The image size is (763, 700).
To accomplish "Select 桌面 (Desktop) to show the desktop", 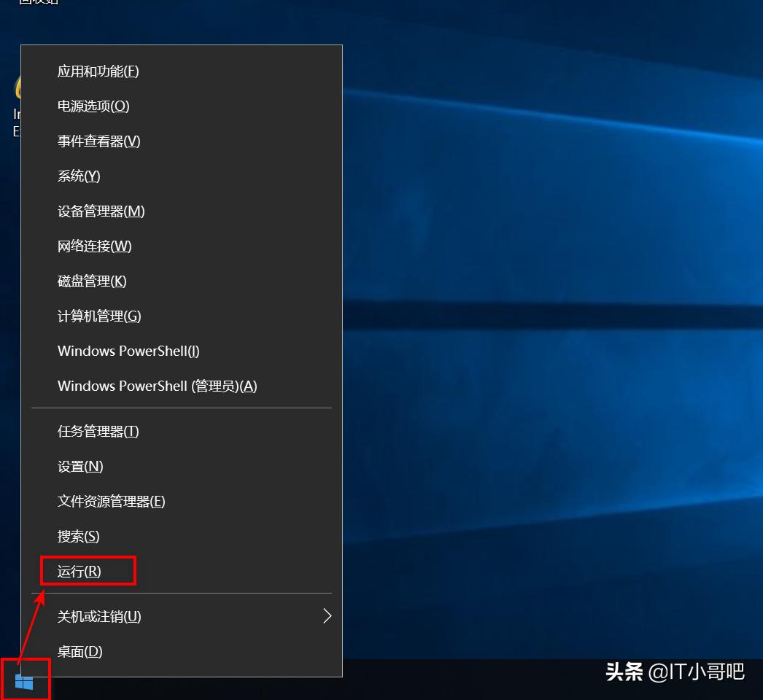I will click(x=79, y=651).
